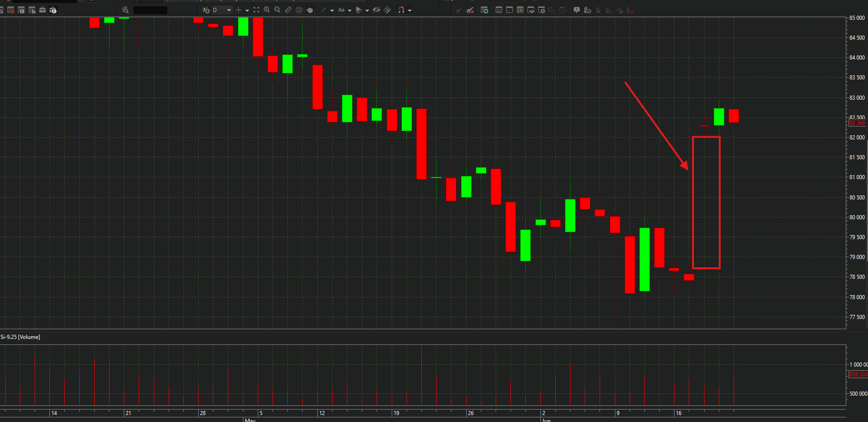Toggle hide drawings crossed-eye icon
The width and height of the screenshot is (868, 422).
(376, 10)
